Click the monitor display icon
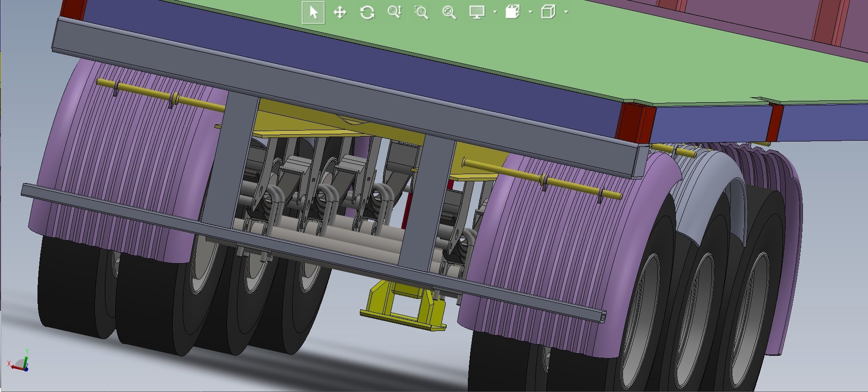The height and width of the screenshot is (392, 868). click(477, 12)
